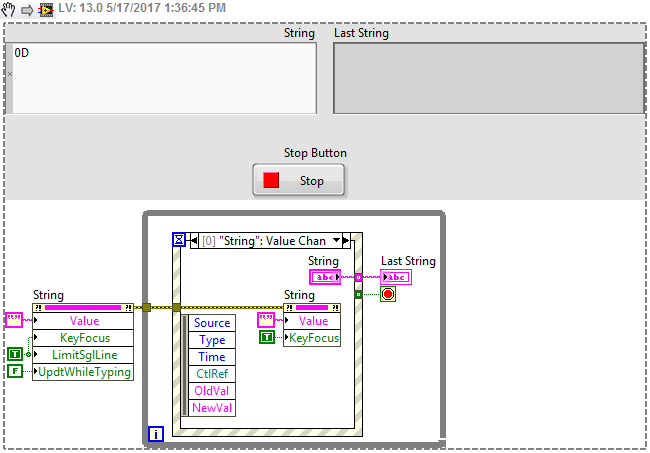Click the String control terminal inside event case

click(x=324, y=277)
